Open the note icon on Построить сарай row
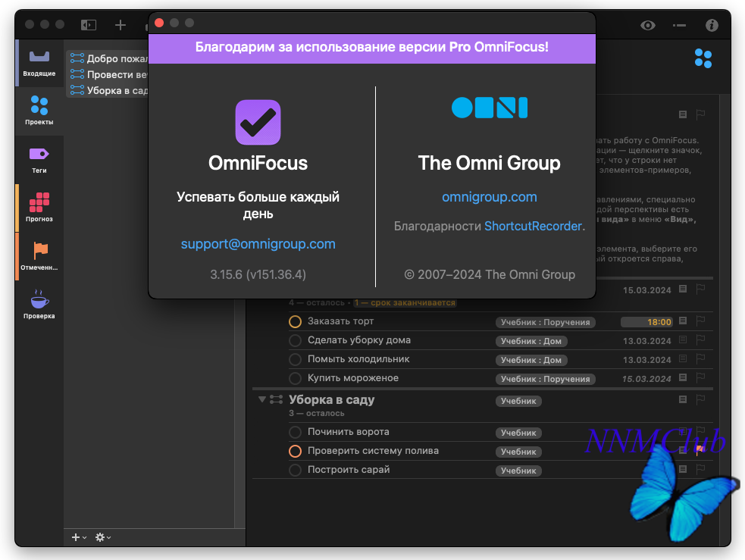The height and width of the screenshot is (560, 745). click(x=683, y=469)
